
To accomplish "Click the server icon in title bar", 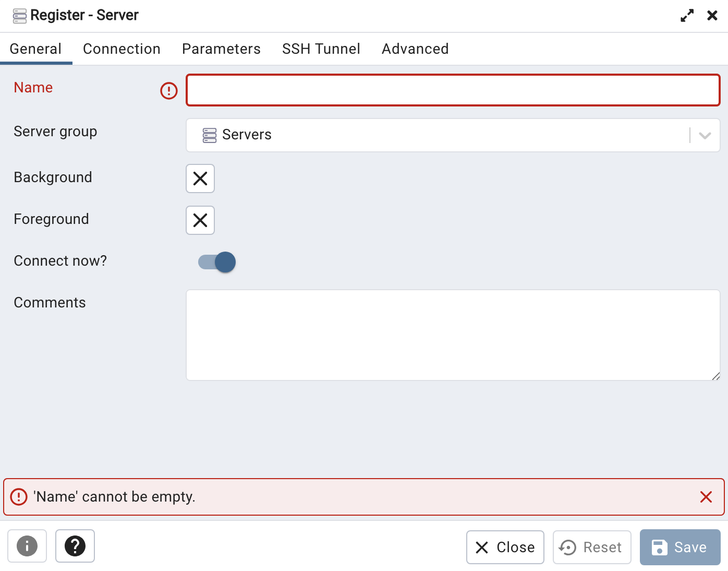I will [x=20, y=16].
